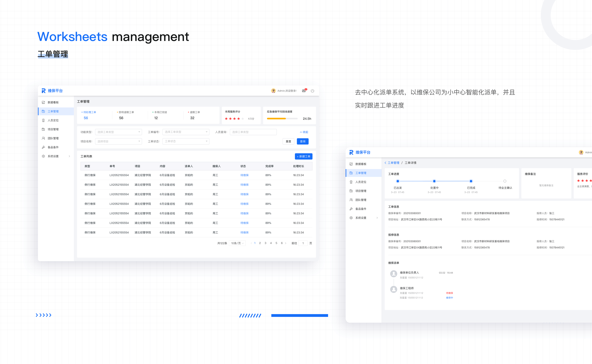Click the 即将逾期工单 56 stat
Image resolution: width=592 pixels, height=364 pixels.
125,115
